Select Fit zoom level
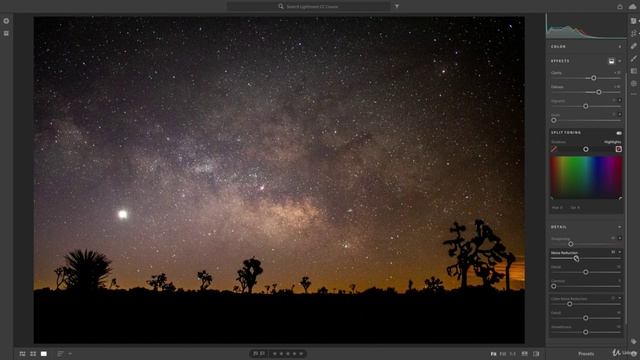The image size is (640, 360). click(493, 354)
